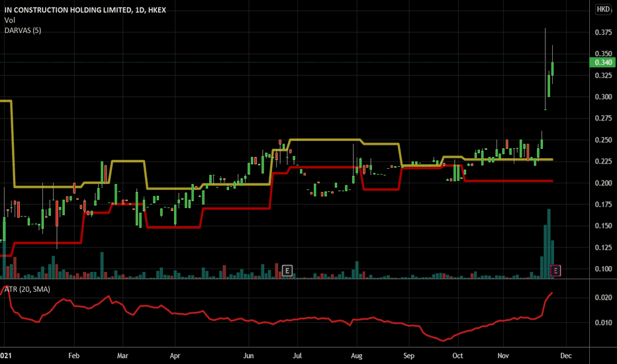
Task: Click the 0.175 price axis label
Action: tap(603, 205)
